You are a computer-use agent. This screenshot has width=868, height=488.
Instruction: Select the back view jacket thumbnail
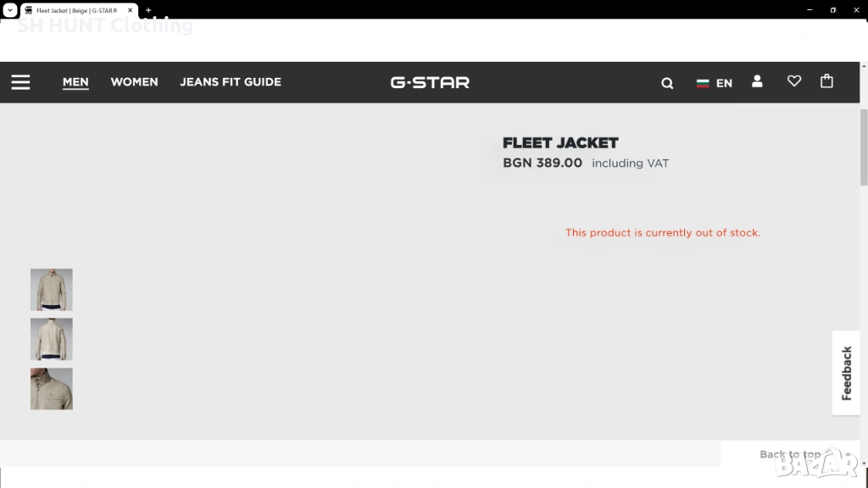[x=52, y=339]
